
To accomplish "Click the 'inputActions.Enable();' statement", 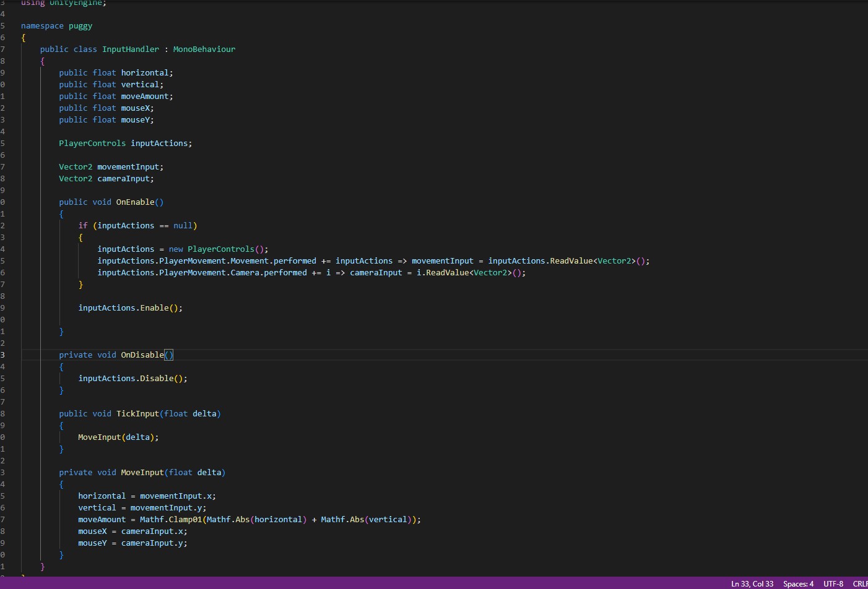I will [x=131, y=308].
